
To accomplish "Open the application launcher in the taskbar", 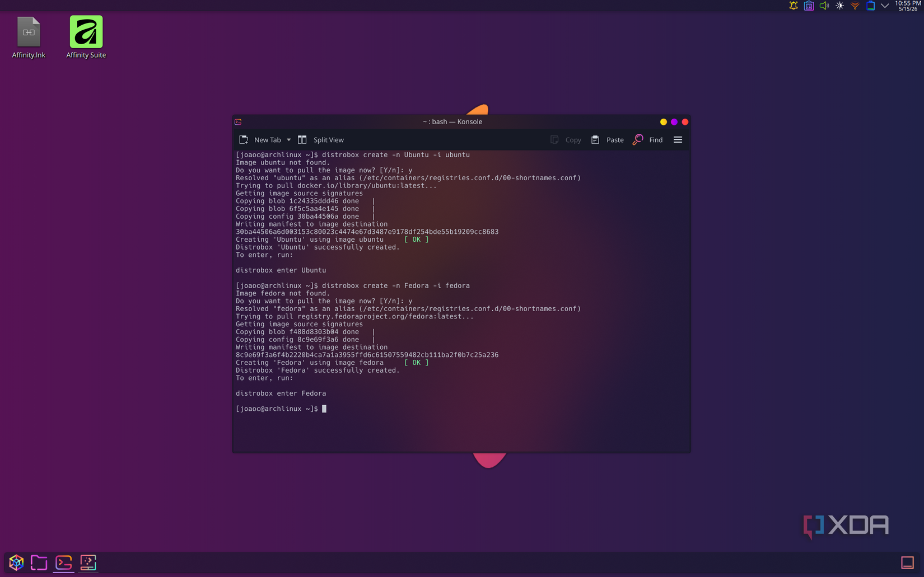I will tap(16, 562).
